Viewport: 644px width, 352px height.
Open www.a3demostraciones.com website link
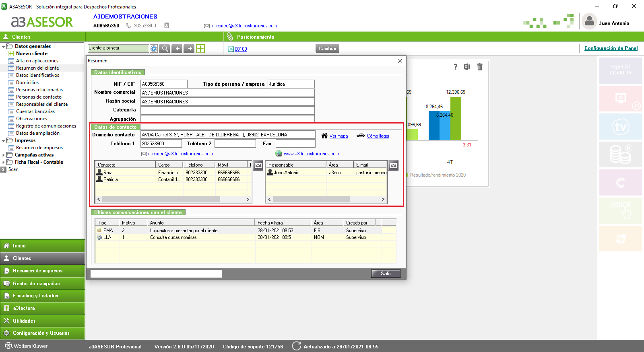click(x=311, y=154)
